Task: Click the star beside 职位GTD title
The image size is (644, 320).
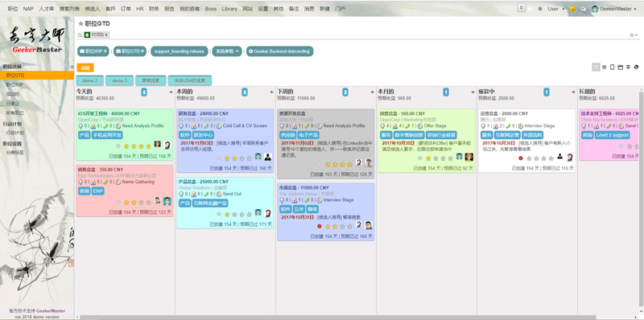Action: (81, 24)
